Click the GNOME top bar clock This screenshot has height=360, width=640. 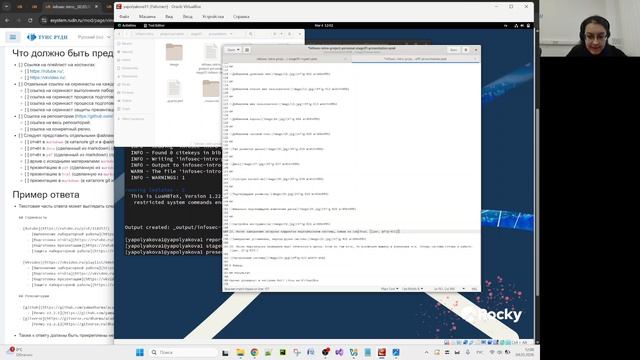tap(324, 25)
